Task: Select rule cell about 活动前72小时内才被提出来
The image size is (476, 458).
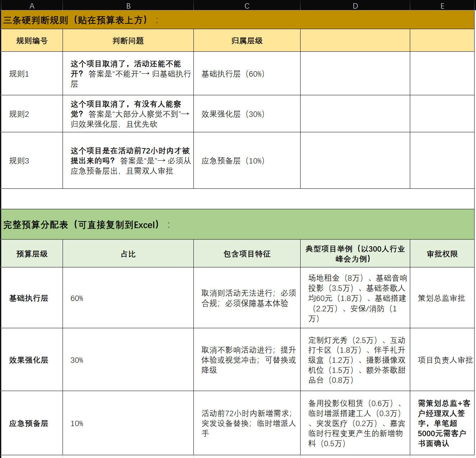Action: [128, 161]
